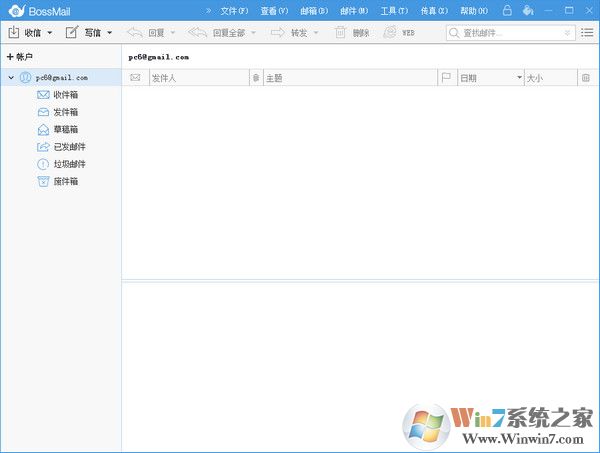This screenshot has height=453, width=600.
Task: Expand the Reply All dropdown arrow
Action: [253, 33]
